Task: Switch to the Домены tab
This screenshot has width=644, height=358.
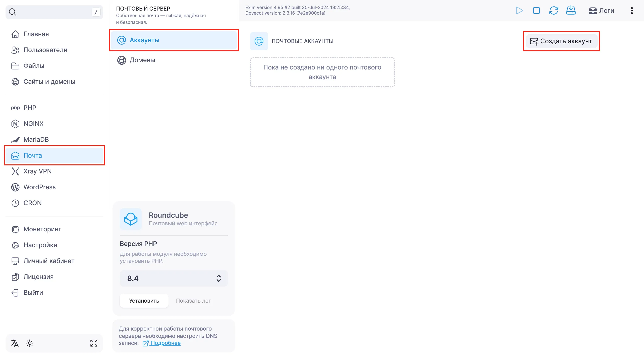Action: click(142, 60)
